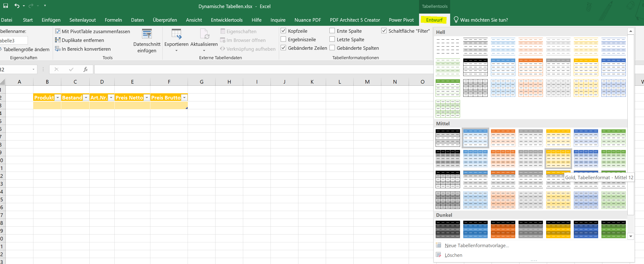Viewport: 644px width, 264px height.
Task: Check the Gebänderte Spalten checkbox
Action: (332, 48)
